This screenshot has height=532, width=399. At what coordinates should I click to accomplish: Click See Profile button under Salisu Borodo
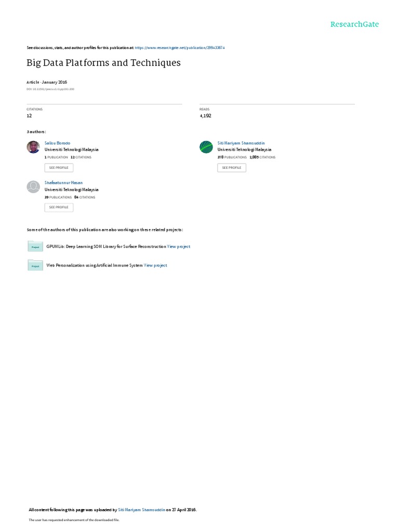[59, 168]
